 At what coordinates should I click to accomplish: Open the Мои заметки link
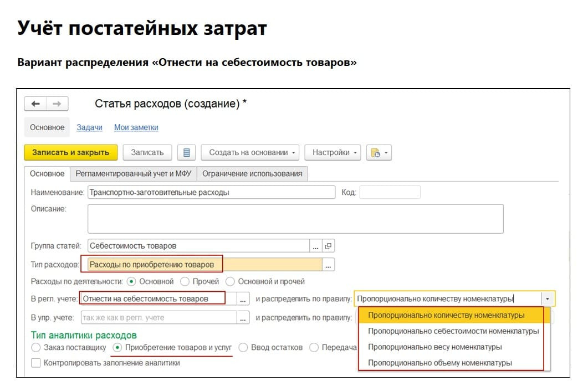point(136,127)
